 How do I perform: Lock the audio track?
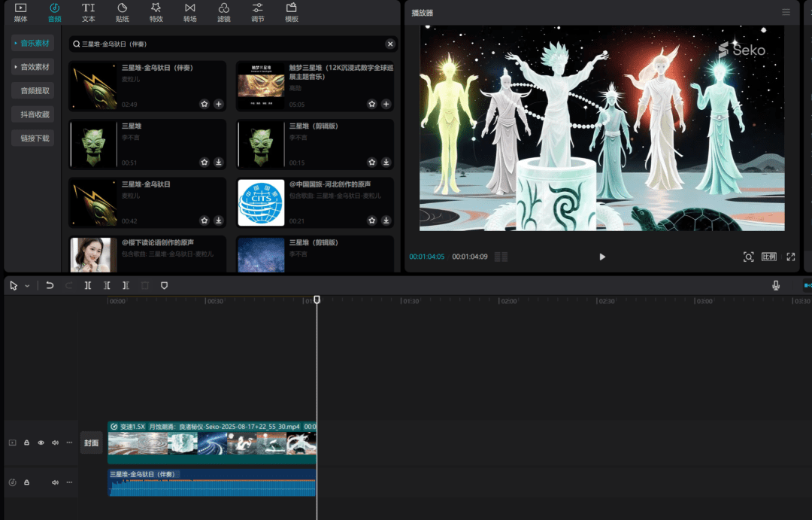[x=26, y=482]
